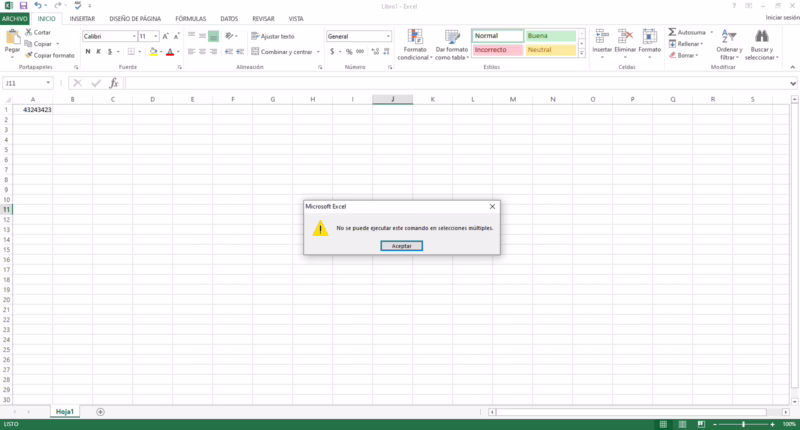This screenshot has height=430, width=800.
Task: Open Combinar y centrar dropdown arrow
Action: pyautogui.click(x=318, y=52)
